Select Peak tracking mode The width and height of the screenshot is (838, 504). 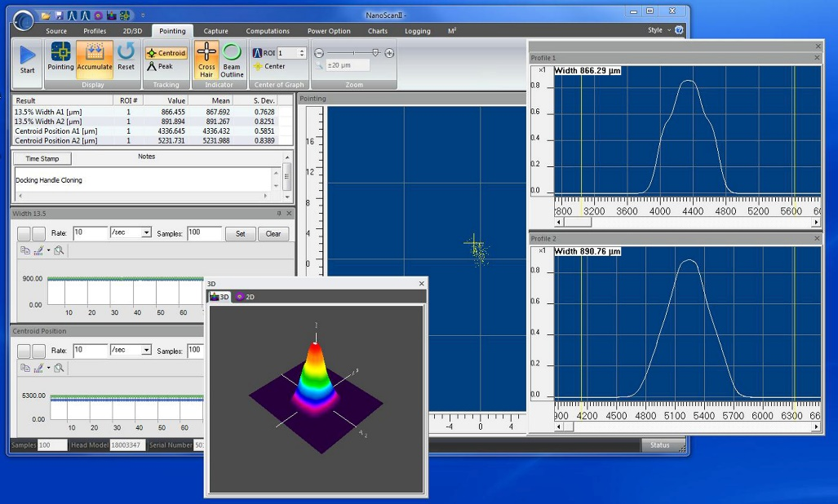(160, 66)
